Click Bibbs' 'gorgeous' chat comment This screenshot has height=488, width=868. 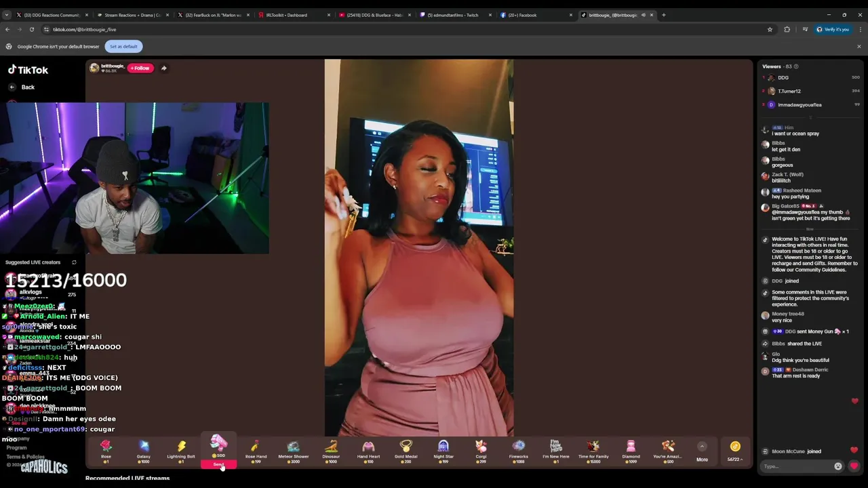coord(782,165)
